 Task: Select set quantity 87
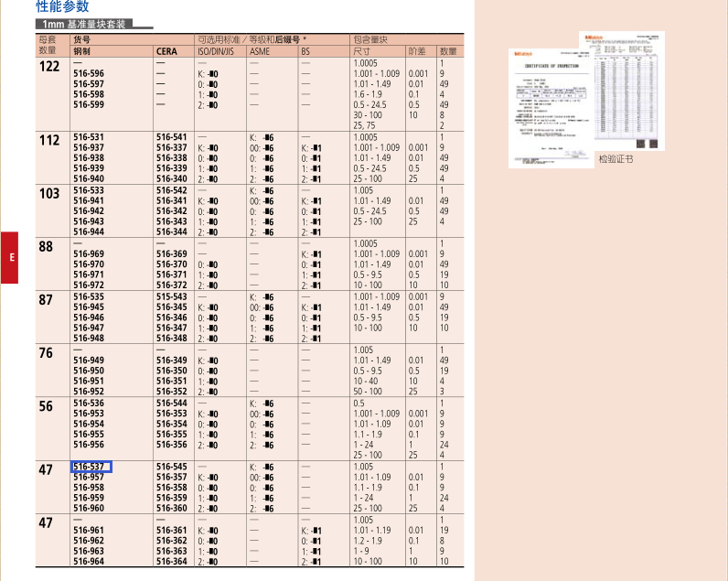[x=46, y=299]
